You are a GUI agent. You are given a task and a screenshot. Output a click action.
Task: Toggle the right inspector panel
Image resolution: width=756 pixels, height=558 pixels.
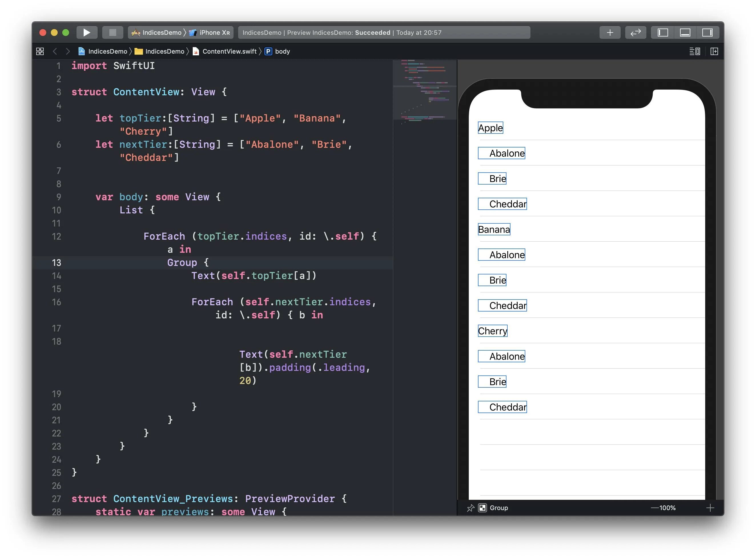tap(707, 33)
